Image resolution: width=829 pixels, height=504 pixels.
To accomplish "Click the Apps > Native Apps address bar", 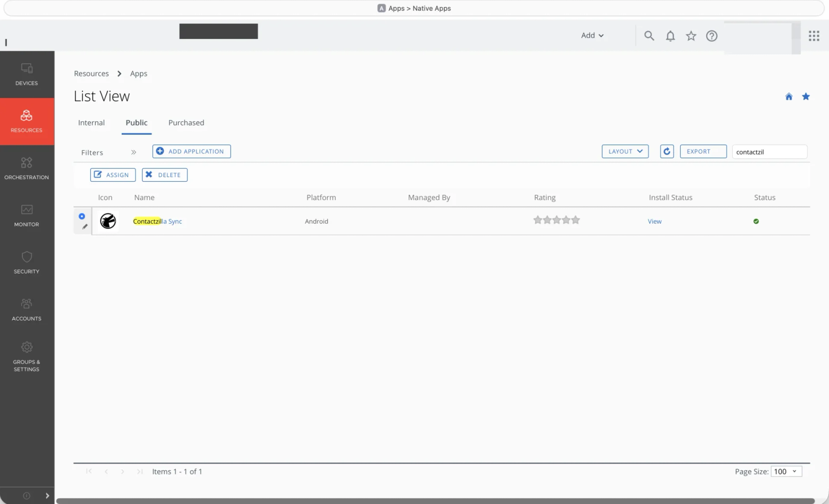I will point(414,8).
